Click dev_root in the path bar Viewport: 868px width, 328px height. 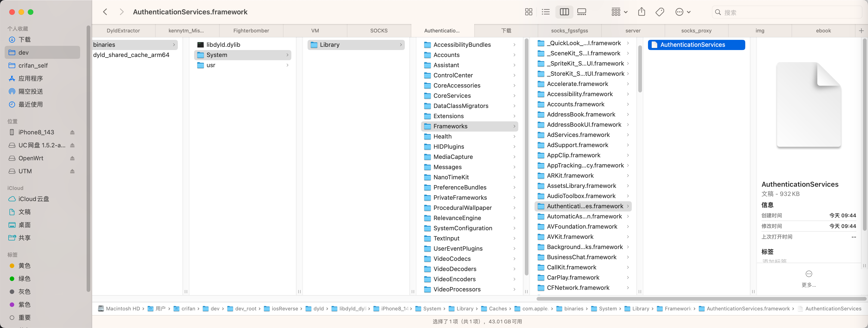[242, 309]
